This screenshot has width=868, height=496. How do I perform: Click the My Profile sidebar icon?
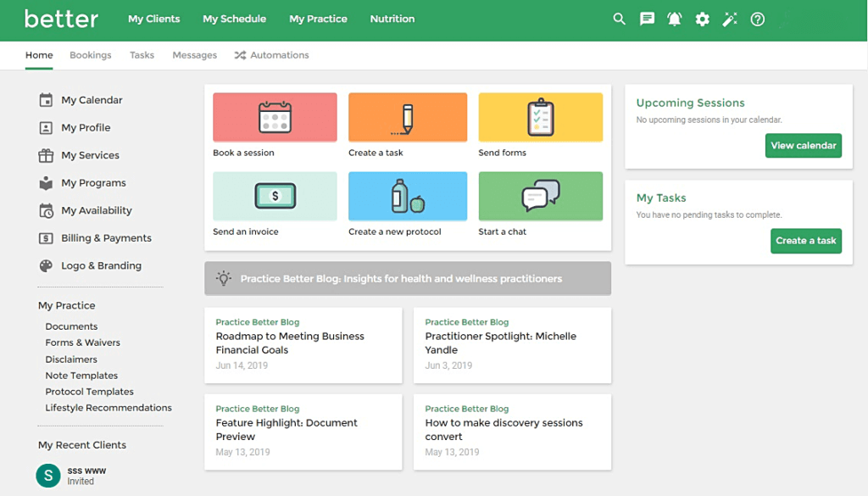pos(46,128)
